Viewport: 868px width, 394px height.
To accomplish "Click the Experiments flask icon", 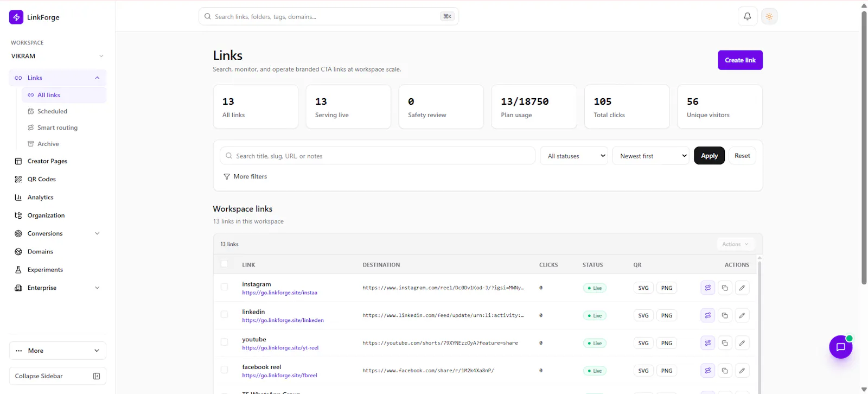I will [x=18, y=270].
